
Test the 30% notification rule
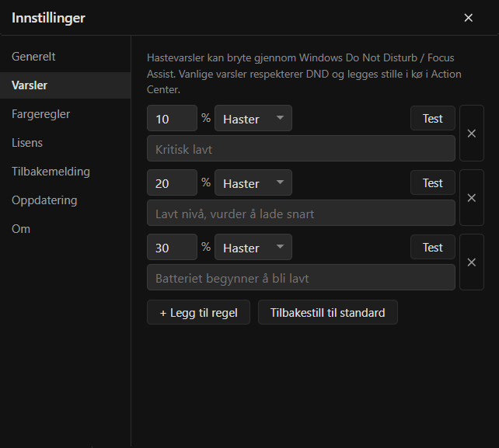(x=432, y=247)
